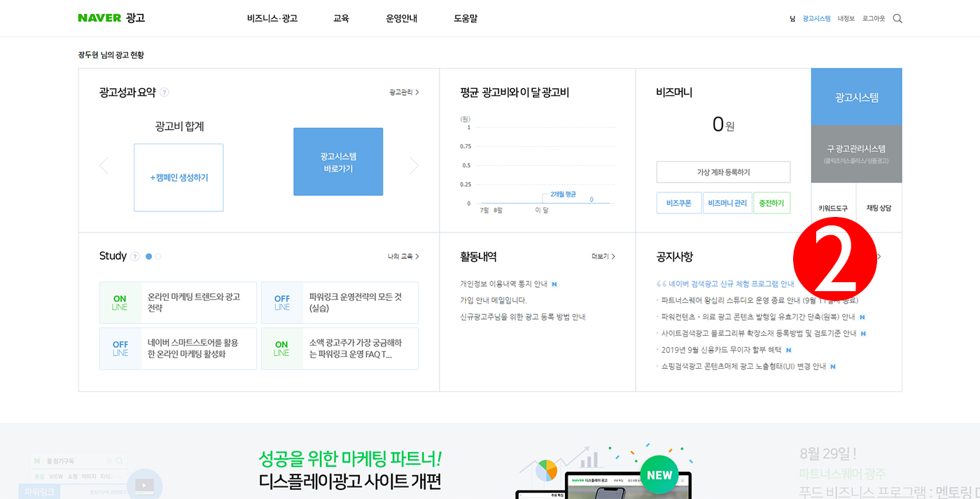Open 가입 안내 메일입니다. entry
Viewport: 980px width, 499px height.
[x=493, y=300]
